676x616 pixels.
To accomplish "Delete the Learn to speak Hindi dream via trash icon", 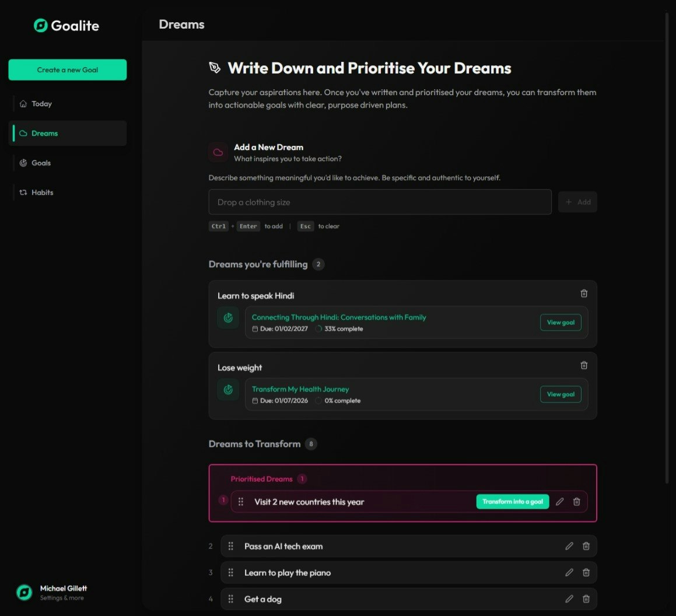I will click(584, 293).
